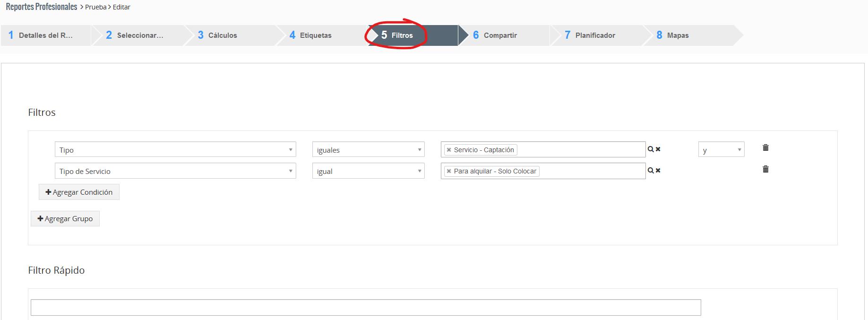This screenshot has width=868, height=320.
Task: Expand the 'y' logical connector dropdown
Action: coord(721,150)
